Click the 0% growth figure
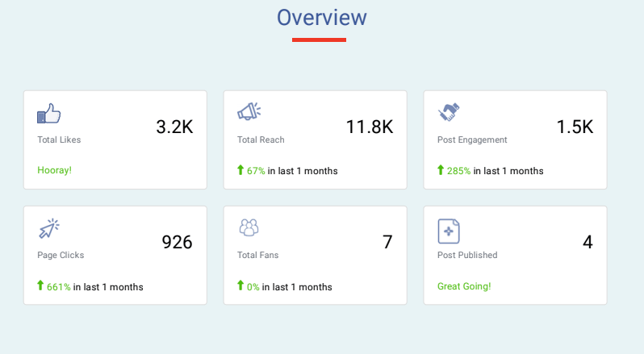The image size is (644, 354). click(253, 287)
